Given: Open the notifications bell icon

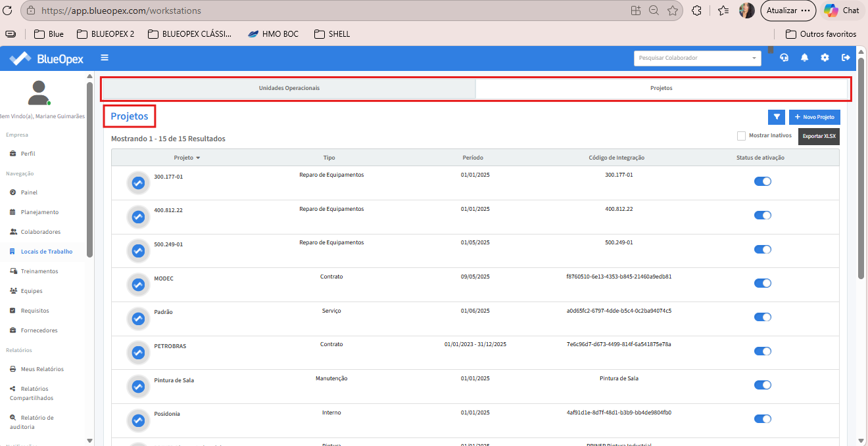Looking at the screenshot, I should [x=804, y=58].
